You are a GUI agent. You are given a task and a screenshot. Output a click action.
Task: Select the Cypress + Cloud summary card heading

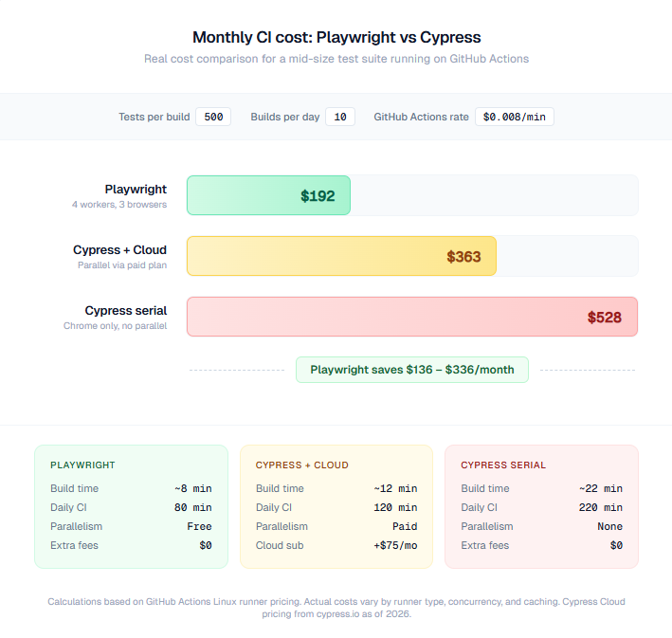302,465
